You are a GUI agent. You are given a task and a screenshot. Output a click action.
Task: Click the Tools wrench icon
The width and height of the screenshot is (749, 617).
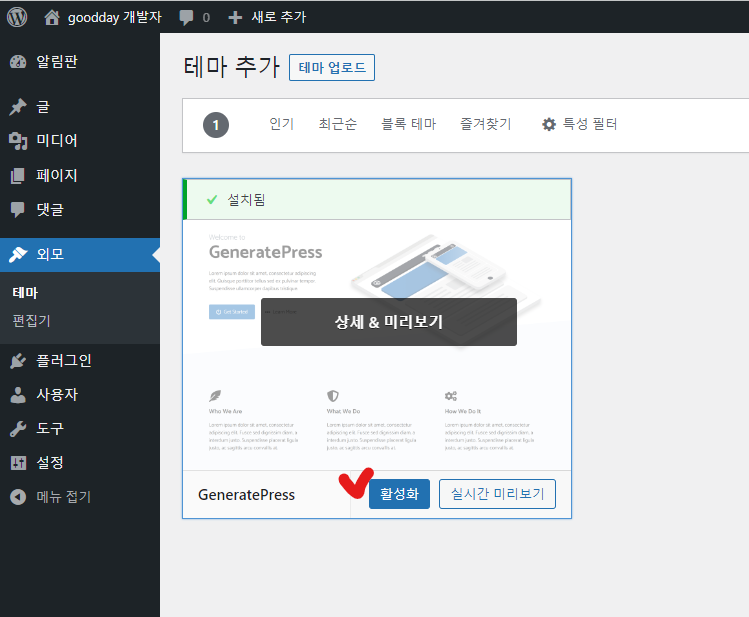pos(18,429)
